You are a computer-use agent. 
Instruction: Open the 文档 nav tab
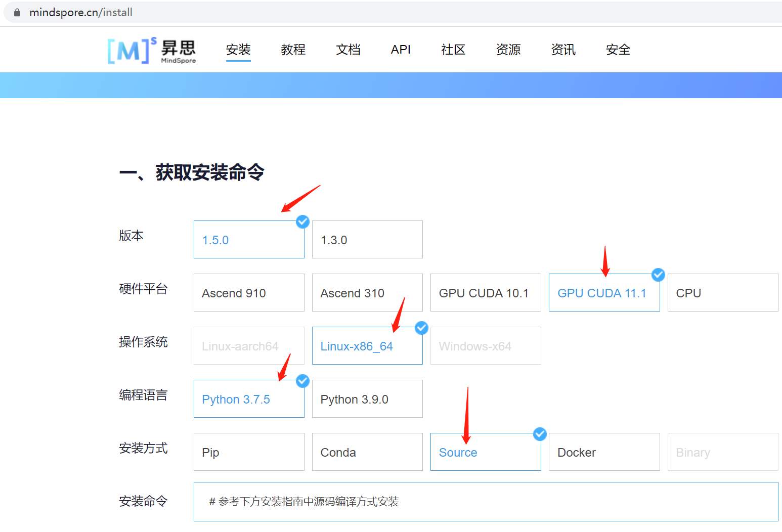click(x=349, y=50)
